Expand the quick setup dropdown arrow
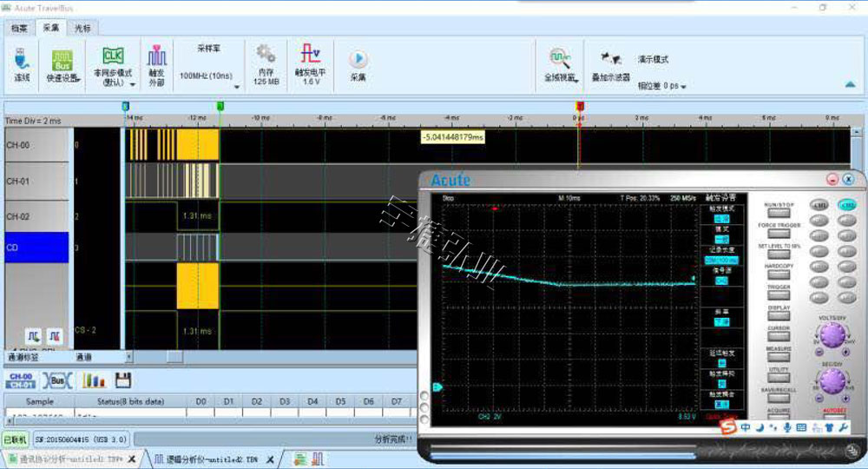Image resolution: width=868 pixels, height=469 pixels. [79, 81]
